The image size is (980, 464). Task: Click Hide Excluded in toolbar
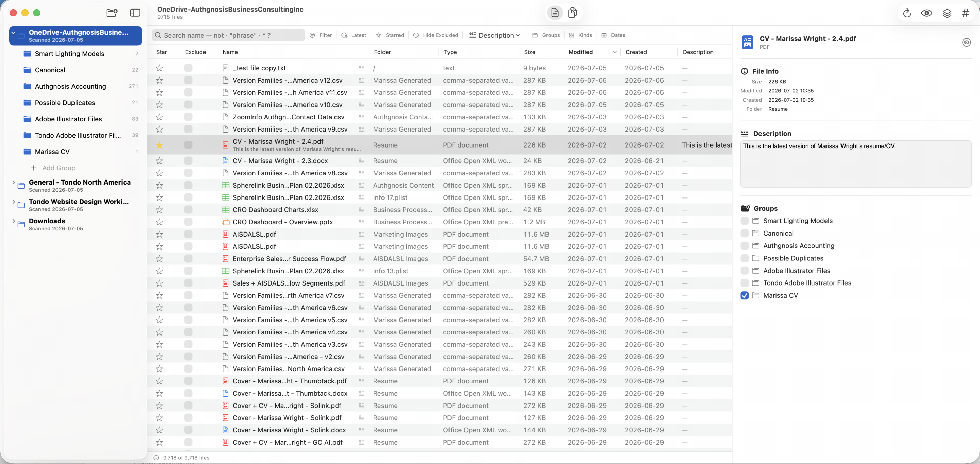pyautogui.click(x=436, y=35)
